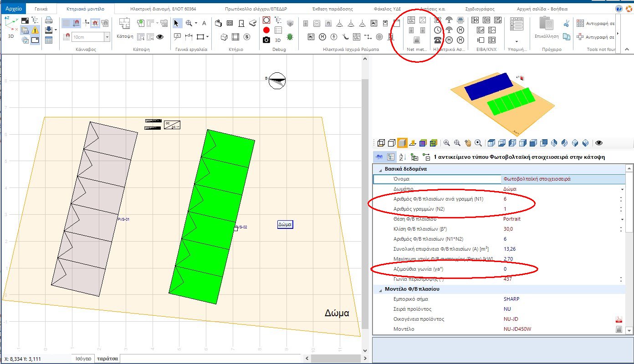
Task: Click the Αντιγραφή σε button
Action: click(598, 23)
